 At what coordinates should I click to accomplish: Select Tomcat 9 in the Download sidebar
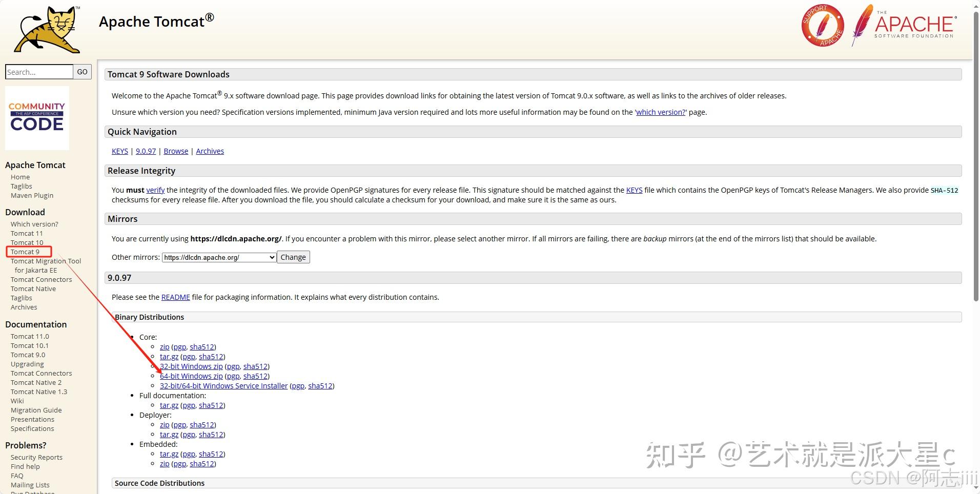(x=25, y=252)
